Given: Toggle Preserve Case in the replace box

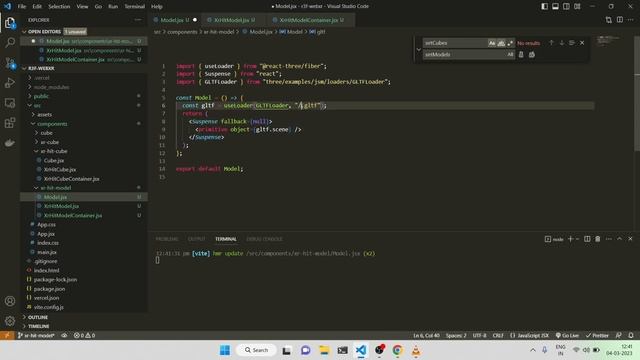Looking at the screenshot, I should click(510, 54).
